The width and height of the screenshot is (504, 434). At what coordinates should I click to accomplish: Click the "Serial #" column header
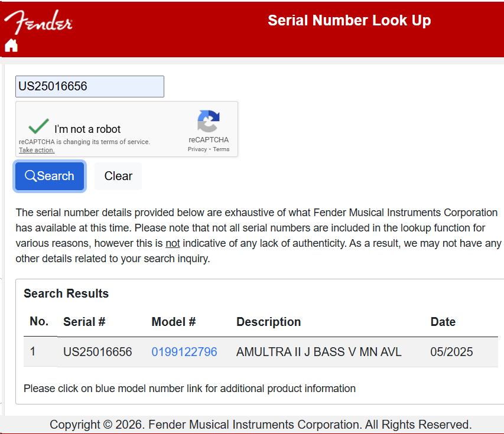coord(84,322)
